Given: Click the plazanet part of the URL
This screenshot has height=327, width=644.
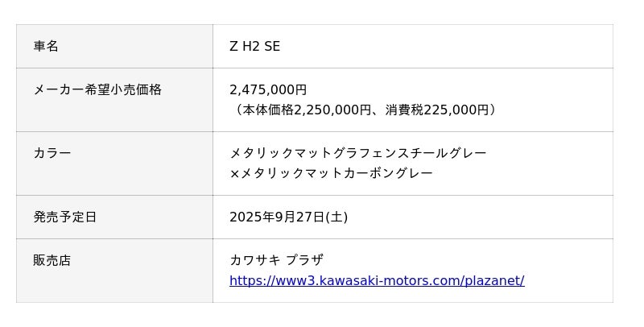Looking at the screenshot, I should click(493, 281).
